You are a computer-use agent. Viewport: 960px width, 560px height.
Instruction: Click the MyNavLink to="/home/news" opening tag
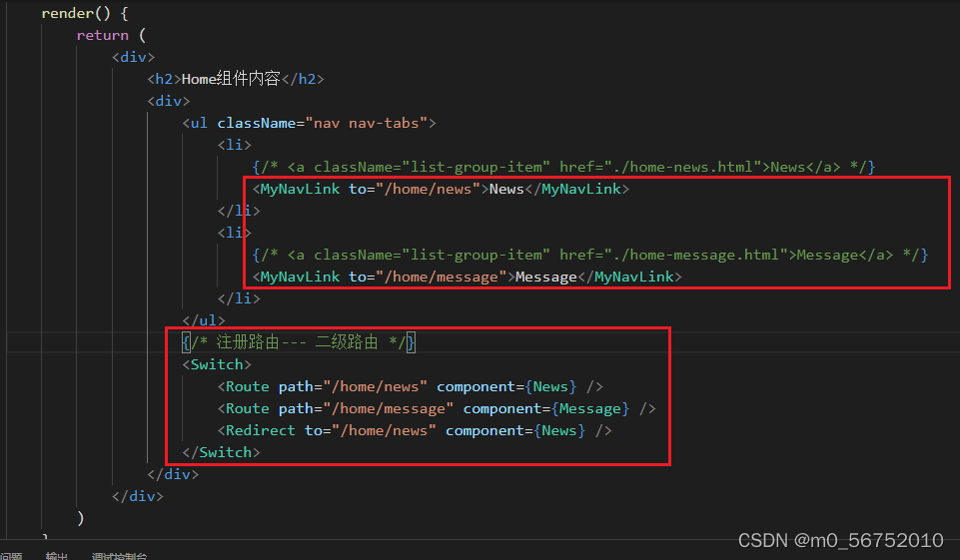point(371,189)
